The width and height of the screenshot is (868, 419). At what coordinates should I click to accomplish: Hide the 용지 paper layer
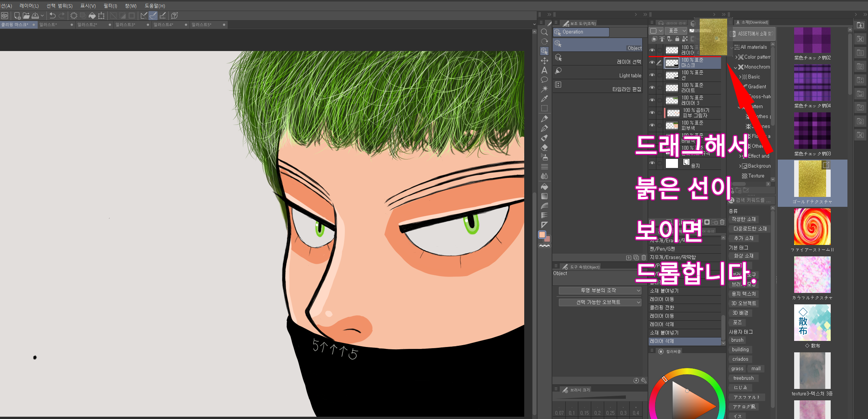652,163
